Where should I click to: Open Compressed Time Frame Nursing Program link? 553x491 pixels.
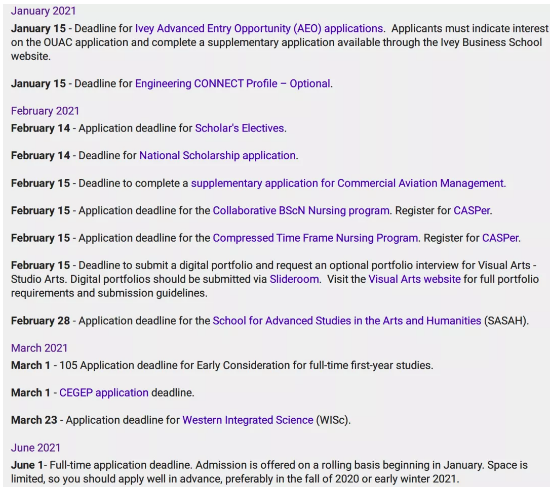[315, 238]
